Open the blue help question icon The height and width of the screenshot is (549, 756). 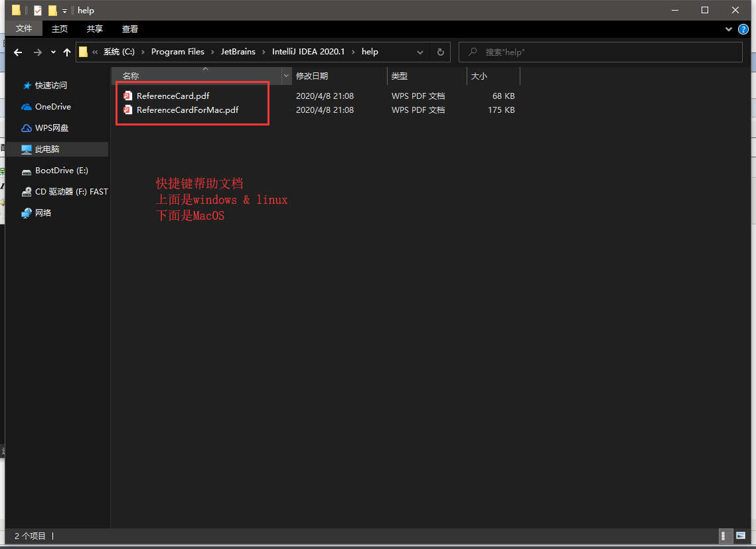tap(743, 29)
